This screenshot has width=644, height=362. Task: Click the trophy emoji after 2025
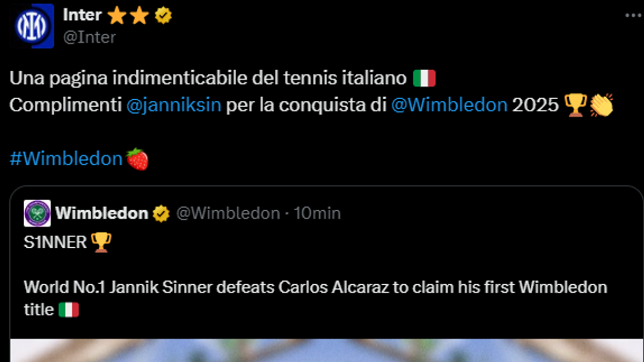[x=576, y=105]
